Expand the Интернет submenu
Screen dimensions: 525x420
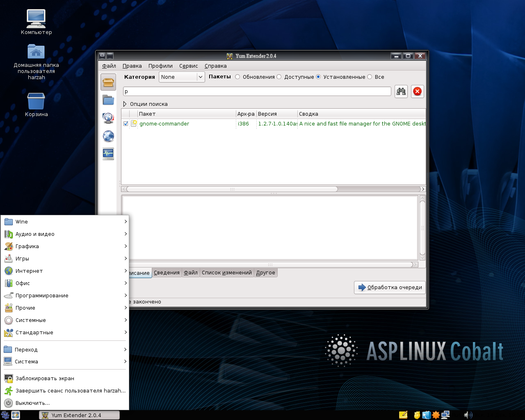point(65,271)
